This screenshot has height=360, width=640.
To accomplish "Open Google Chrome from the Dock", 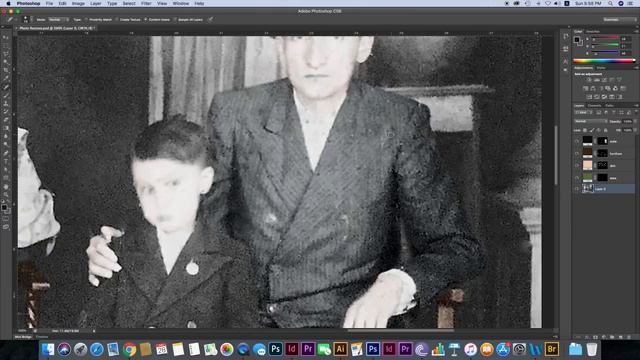I will click(129, 349).
